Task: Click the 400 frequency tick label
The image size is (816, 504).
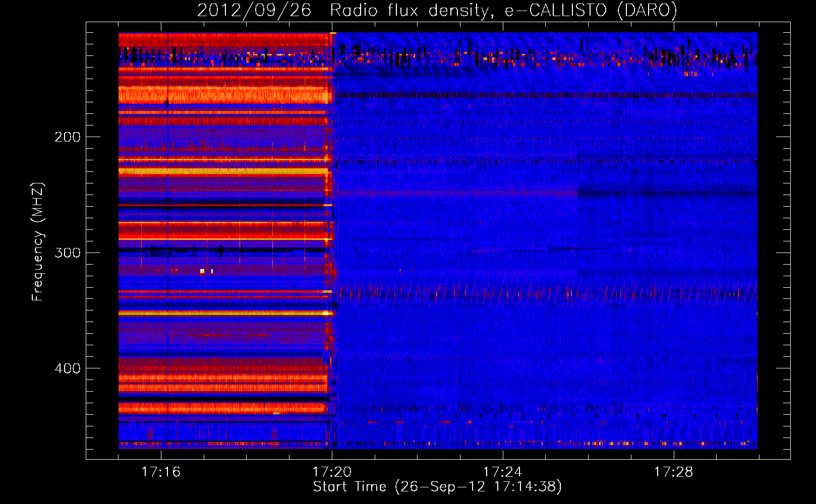Action: click(68, 368)
